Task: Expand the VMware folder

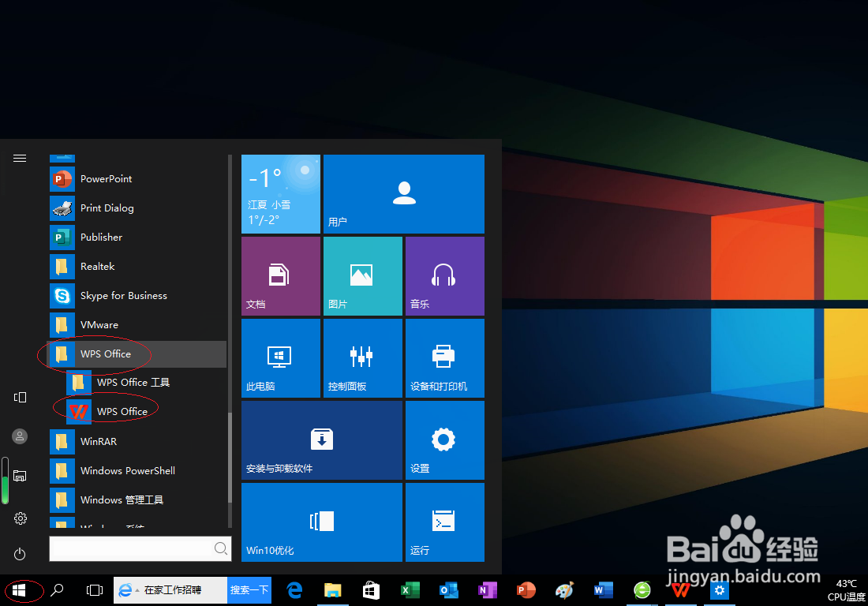Action: click(138, 325)
